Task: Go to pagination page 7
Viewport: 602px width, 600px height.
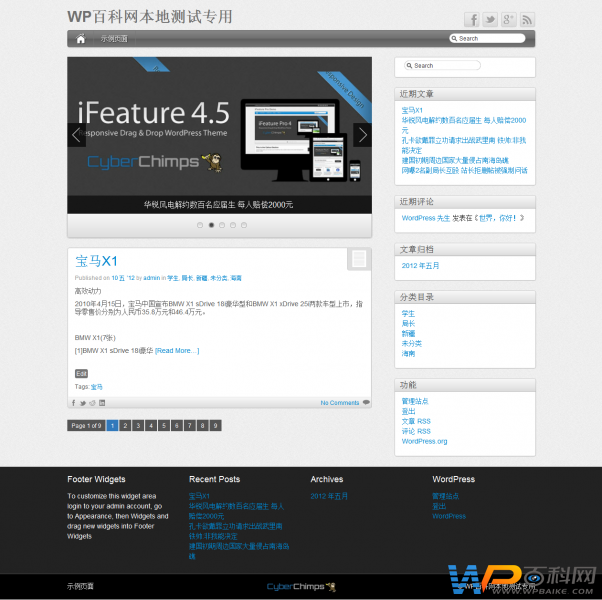Action: 190,425
